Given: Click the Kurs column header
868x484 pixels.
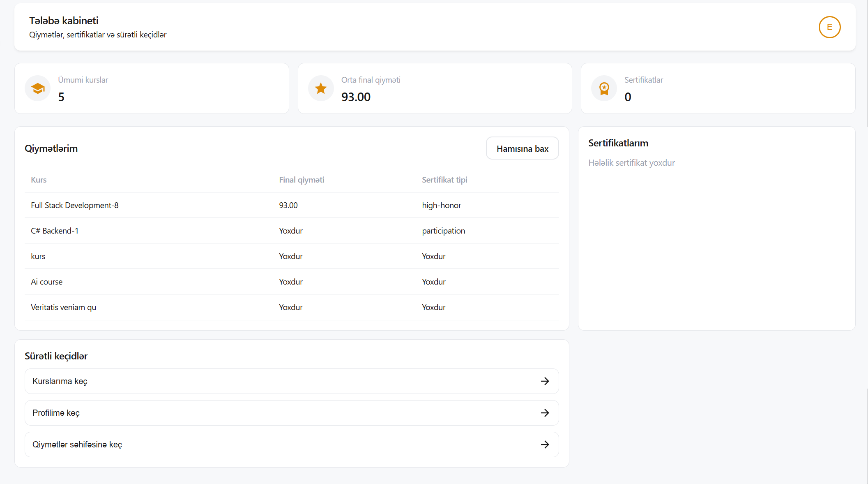Looking at the screenshot, I should (x=39, y=180).
